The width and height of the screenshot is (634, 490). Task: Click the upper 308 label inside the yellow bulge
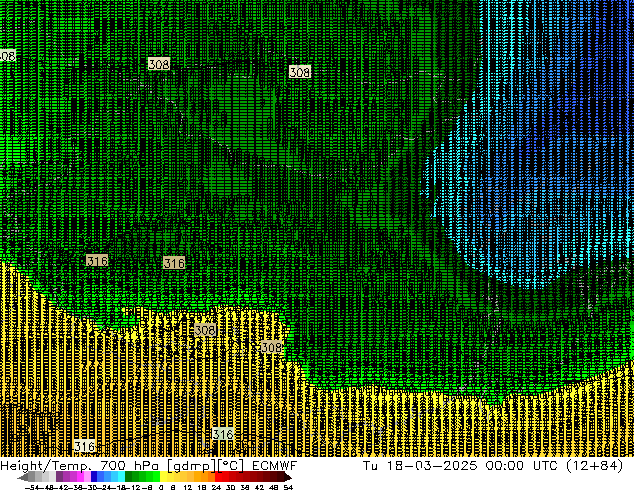pos(205,330)
